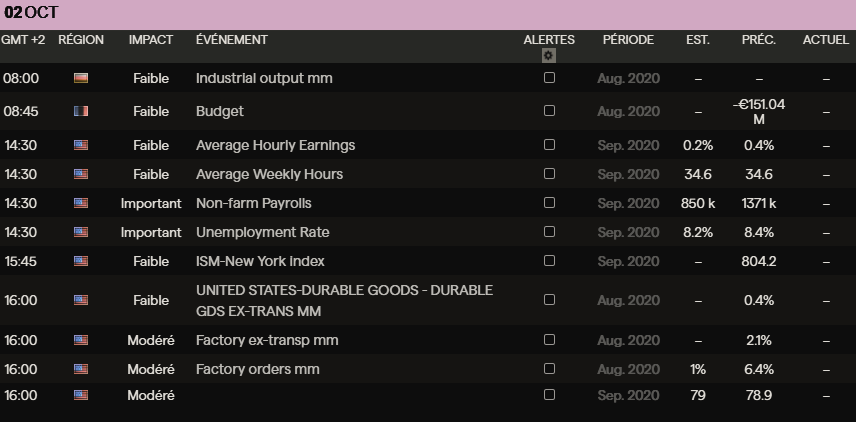856x422 pixels.
Task: Open the ISM-New York Index event
Action: [x=262, y=261]
